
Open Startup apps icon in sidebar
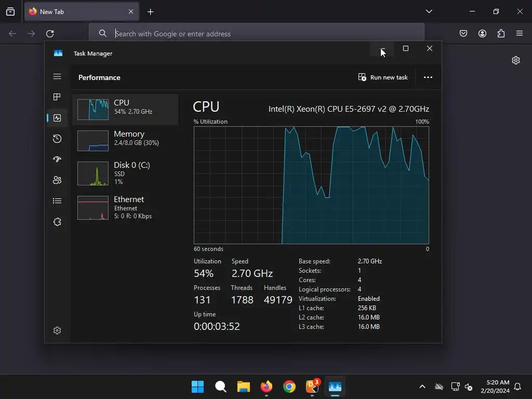pos(57,159)
